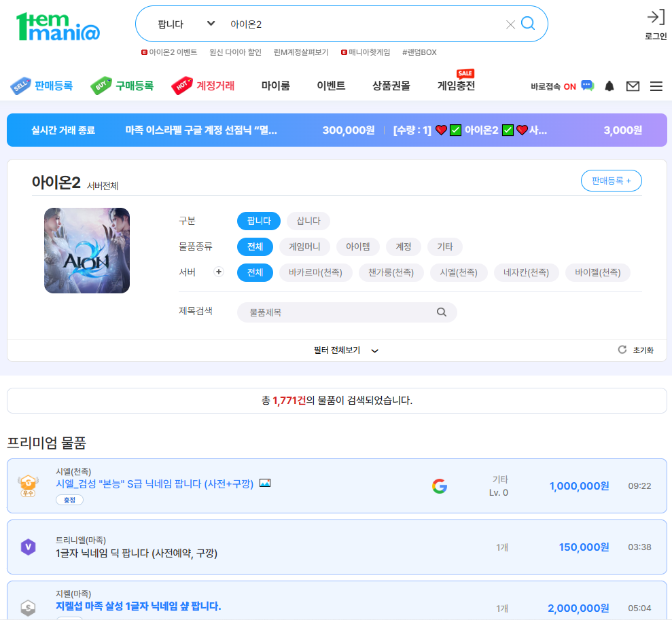The height and width of the screenshot is (620, 672).
Task: Select the 팝니다 filter pill
Action: click(x=259, y=221)
